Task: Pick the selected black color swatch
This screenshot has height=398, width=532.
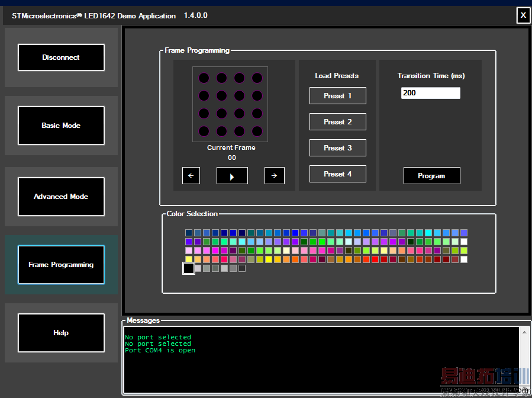Action: tap(188, 268)
